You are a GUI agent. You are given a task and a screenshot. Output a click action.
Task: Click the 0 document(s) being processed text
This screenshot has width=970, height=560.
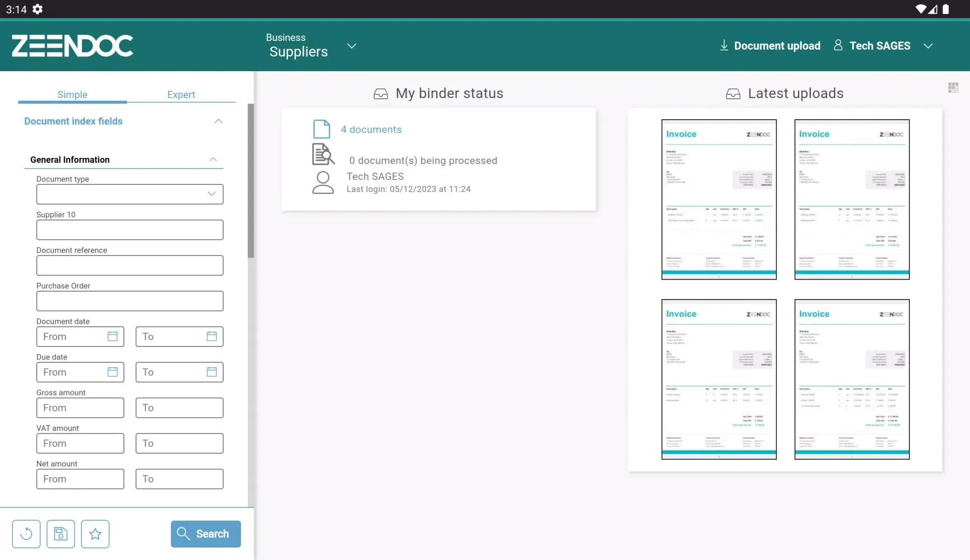click(x=423, y=161)
